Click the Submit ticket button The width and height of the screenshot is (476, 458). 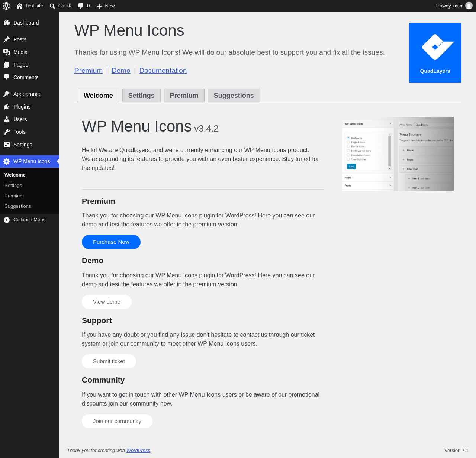click(x=109, y=361)
